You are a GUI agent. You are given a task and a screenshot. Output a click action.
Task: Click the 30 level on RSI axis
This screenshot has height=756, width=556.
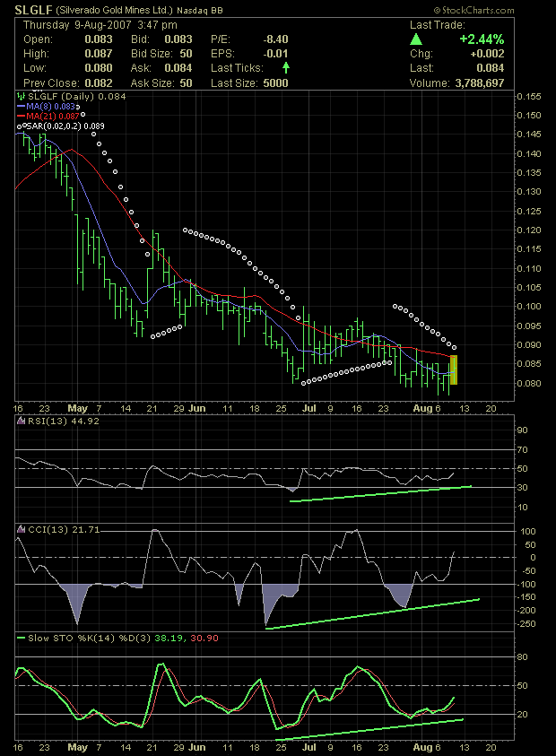click(522, 488)
